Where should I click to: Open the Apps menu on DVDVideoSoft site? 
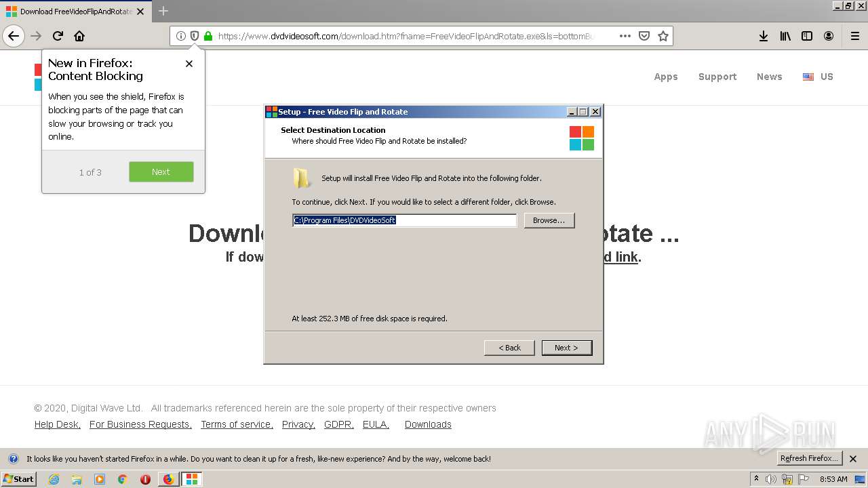[666, 77]
